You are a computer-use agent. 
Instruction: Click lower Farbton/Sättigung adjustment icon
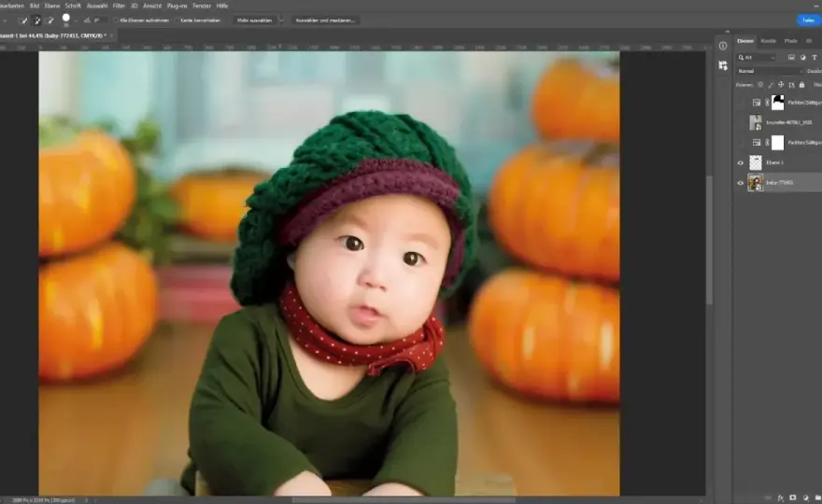coord(757,143)
